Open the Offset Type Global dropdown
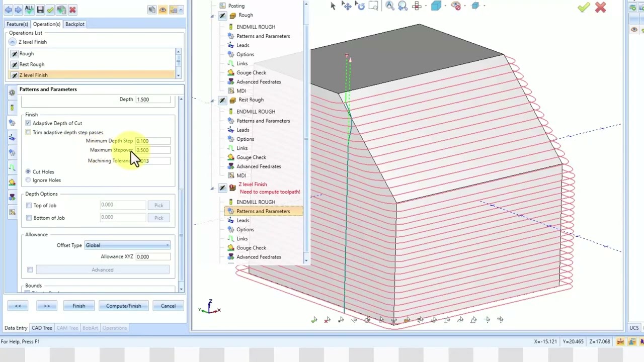The width and height of the screenshot is (644, 362). pyautogui.click(x=127, y=245)
